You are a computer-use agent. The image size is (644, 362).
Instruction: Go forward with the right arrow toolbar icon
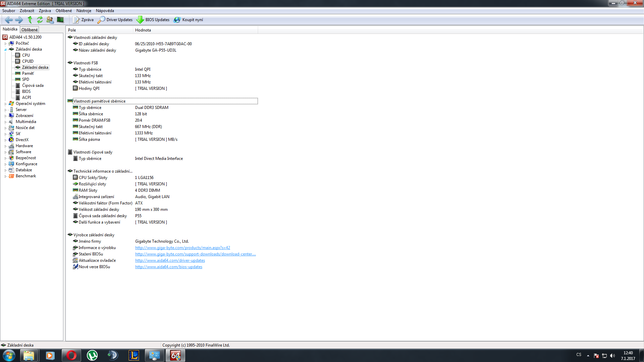[19, 20]
